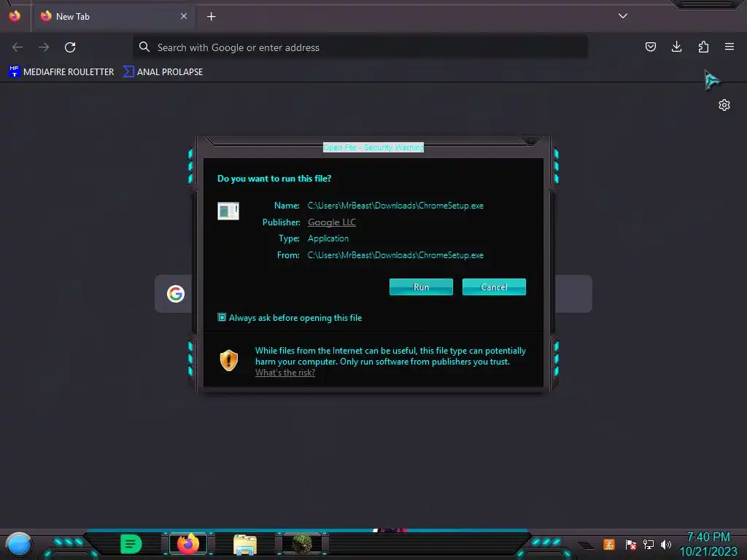
Task: Click the dialog title Open File - Security Warning
Action: click(373, 147)
